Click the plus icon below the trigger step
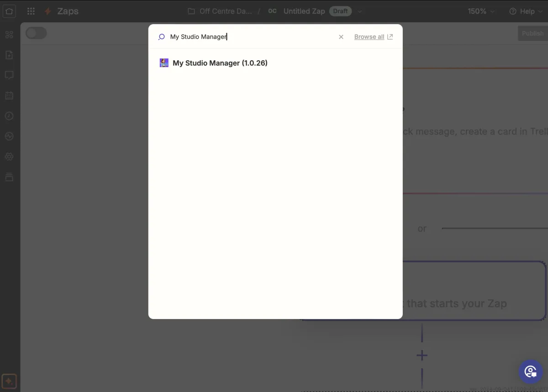 [422, 355]
